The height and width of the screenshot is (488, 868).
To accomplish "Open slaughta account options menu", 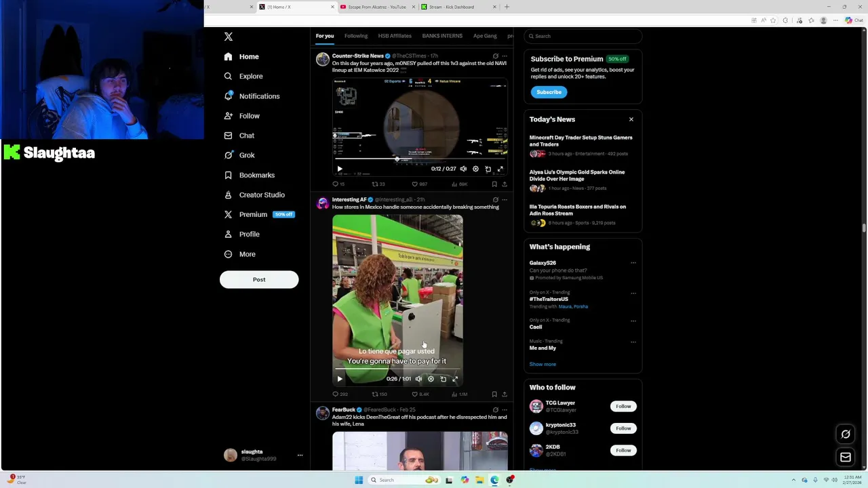I will pyautogui.click(x=300, y=455).
